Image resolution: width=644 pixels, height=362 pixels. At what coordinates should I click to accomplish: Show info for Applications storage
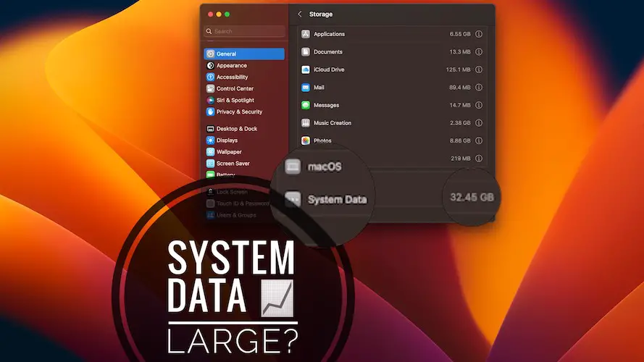coord(479,34)
